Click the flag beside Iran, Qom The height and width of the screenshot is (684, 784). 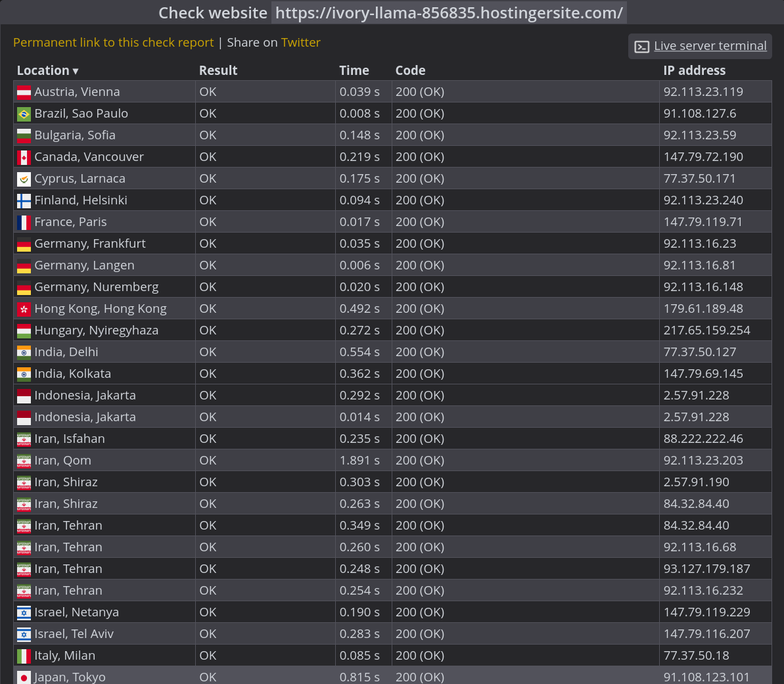point(24,461)
